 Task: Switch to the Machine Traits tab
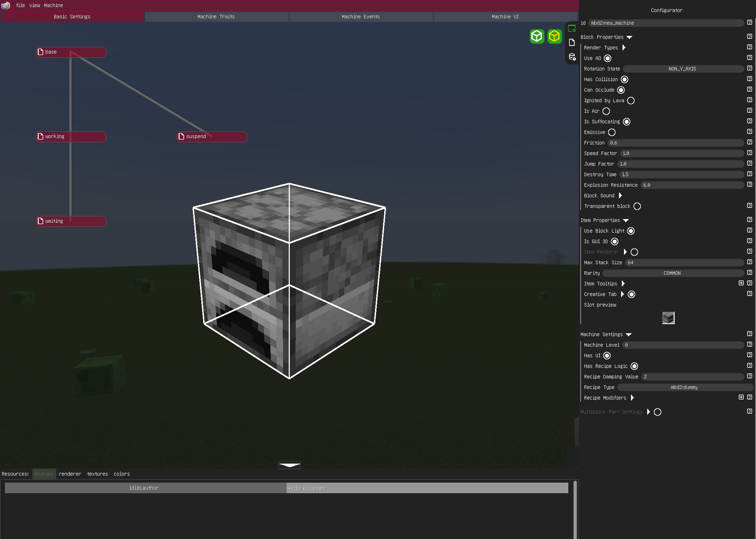click(x=216, y=17)
